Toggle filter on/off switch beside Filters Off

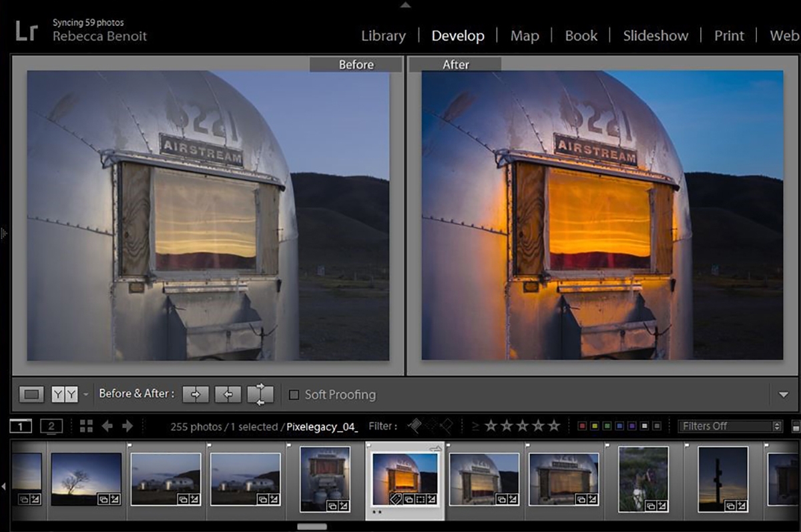(x=796, y=426)
